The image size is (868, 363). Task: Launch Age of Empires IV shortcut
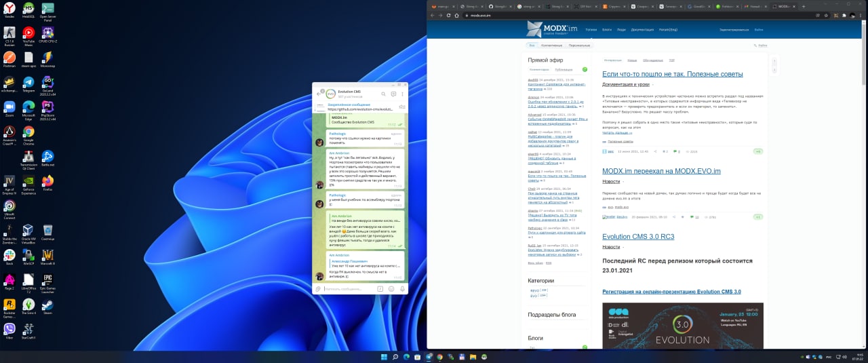(9, 184)
